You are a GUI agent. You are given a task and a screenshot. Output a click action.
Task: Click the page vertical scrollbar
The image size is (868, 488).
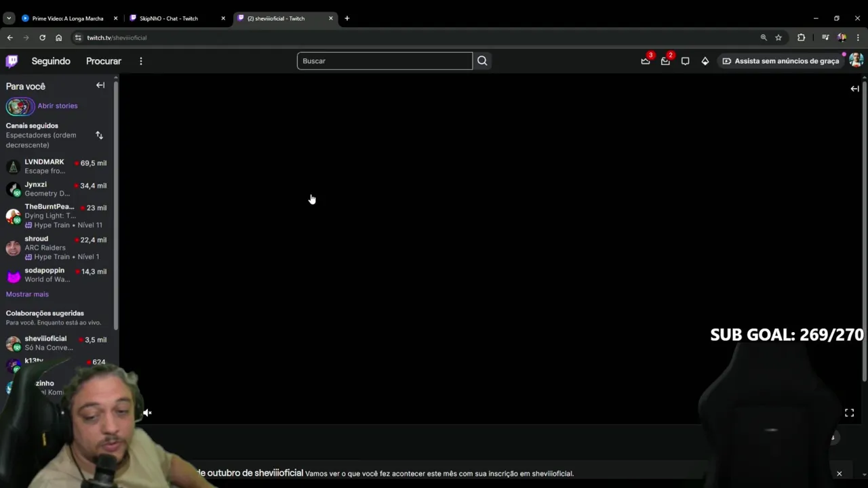tap(865, 230)
